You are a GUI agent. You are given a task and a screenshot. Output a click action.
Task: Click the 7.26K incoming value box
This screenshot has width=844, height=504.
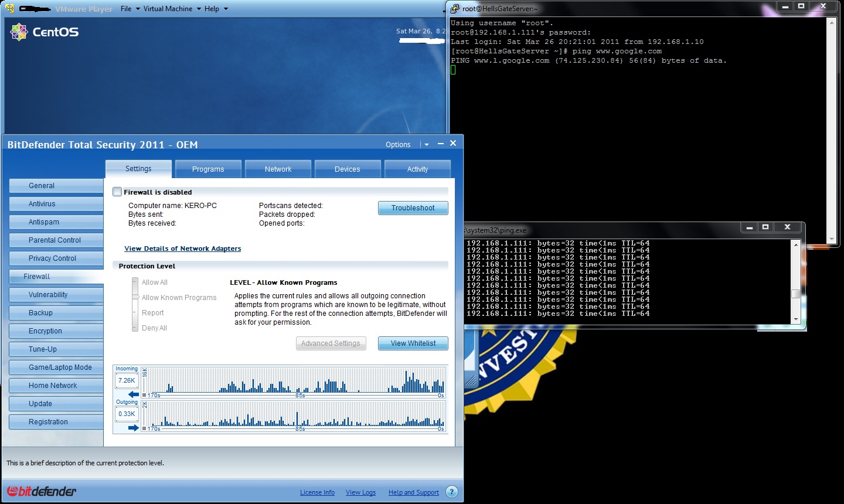click(x=127, y=381)
